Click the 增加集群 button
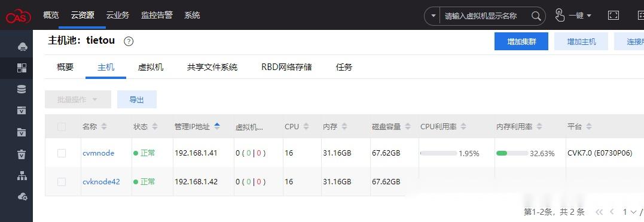This screenshot has height=222, width=644. (x=521, y=41)
